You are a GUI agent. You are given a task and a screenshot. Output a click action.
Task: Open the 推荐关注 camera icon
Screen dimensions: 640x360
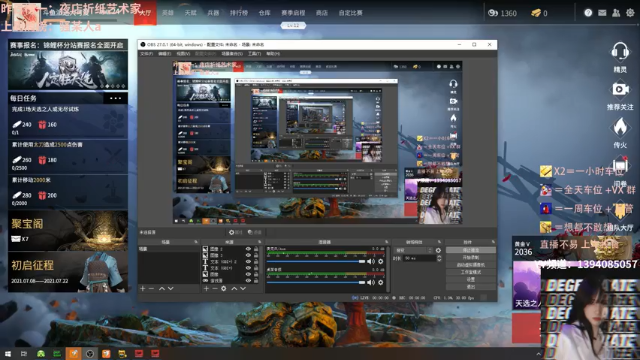coord(620,89)
